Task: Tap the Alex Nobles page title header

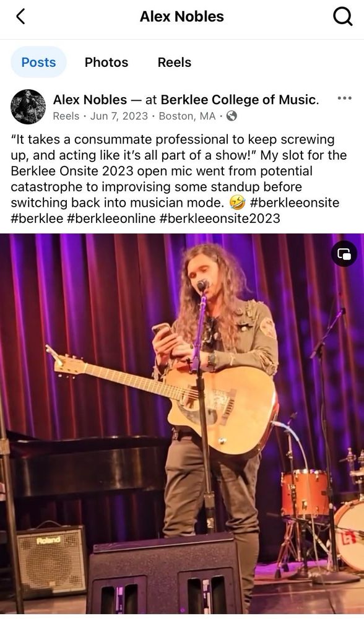Action: tap(182, 17)
